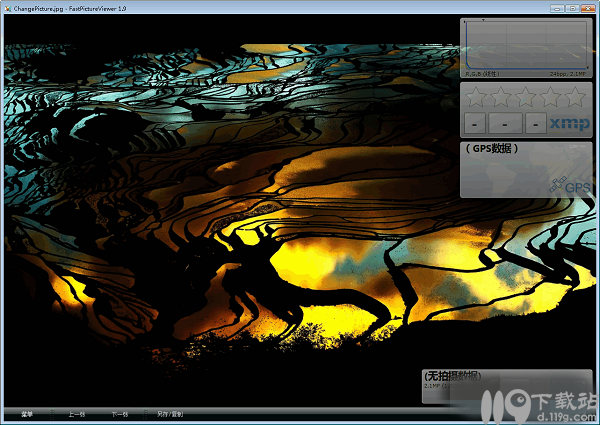Set rating to the second star
The width and height of the screenshot is (600, 425).
[501, 97]
